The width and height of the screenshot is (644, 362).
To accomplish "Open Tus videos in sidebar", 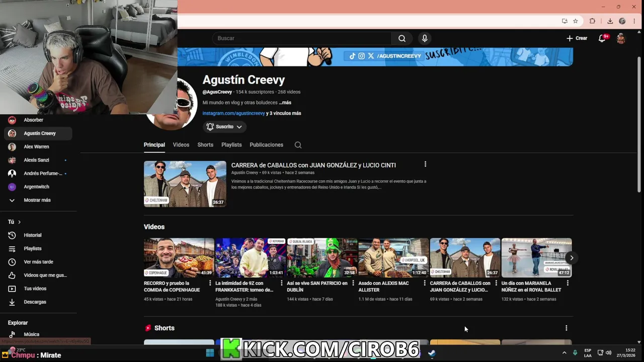I will pos(38,289).
